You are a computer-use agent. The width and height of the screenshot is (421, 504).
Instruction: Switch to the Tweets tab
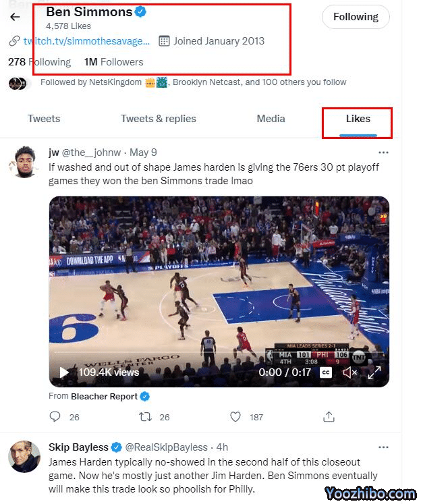click(x=44, y=119)
